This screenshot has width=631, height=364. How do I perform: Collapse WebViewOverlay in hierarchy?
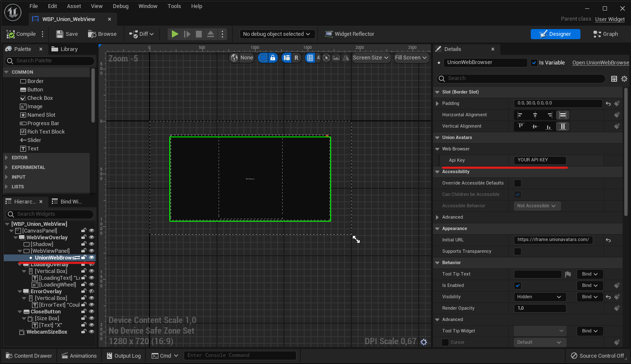(x=16, y=238)
